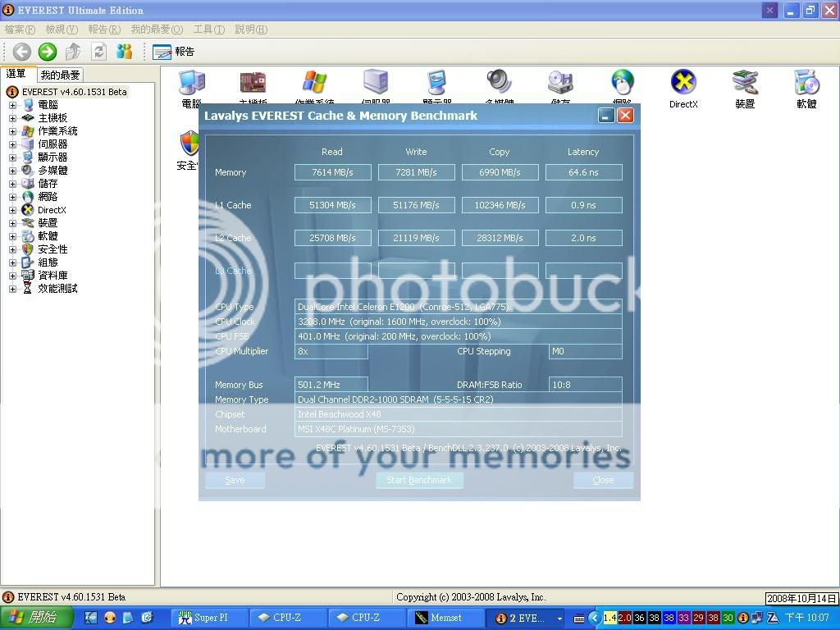
Task: Open the 報告(R) menu
Action: [x=104, y=30]
